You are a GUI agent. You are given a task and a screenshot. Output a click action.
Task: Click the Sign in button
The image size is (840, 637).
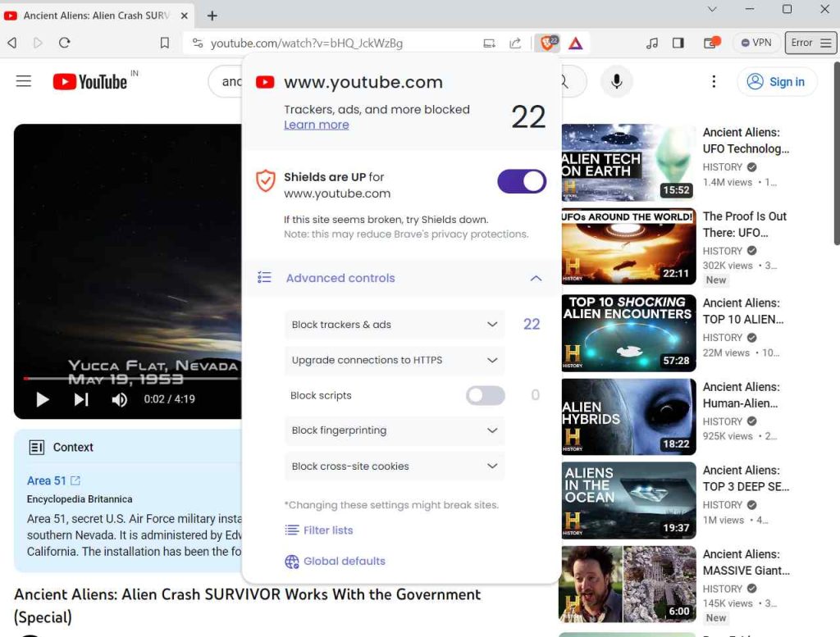(778, 81)
